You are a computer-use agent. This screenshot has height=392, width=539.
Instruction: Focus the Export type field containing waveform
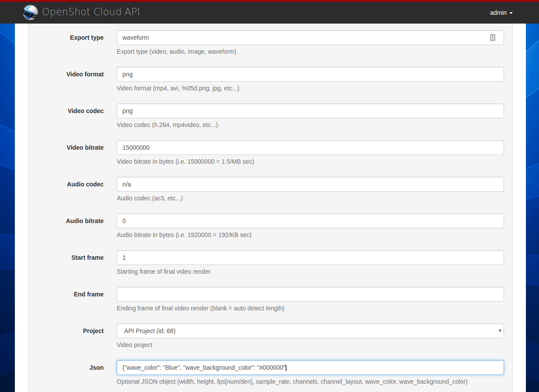tap(301, 38)
